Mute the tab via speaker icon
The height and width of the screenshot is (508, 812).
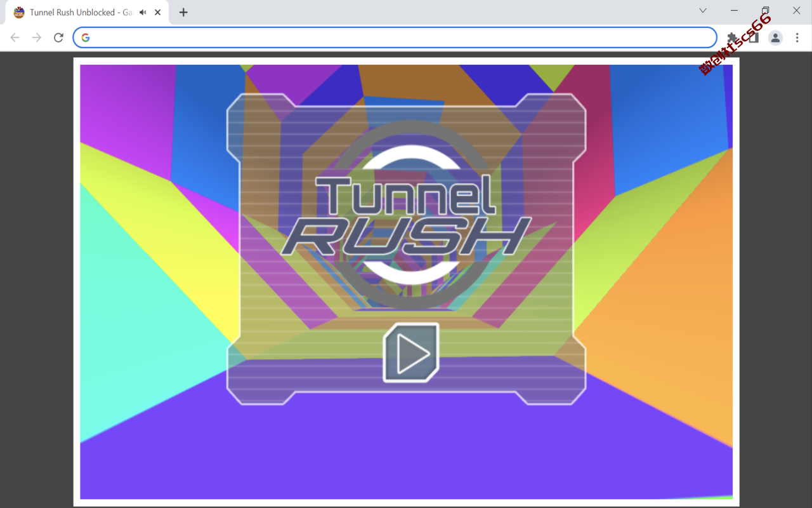pos(143,12)
